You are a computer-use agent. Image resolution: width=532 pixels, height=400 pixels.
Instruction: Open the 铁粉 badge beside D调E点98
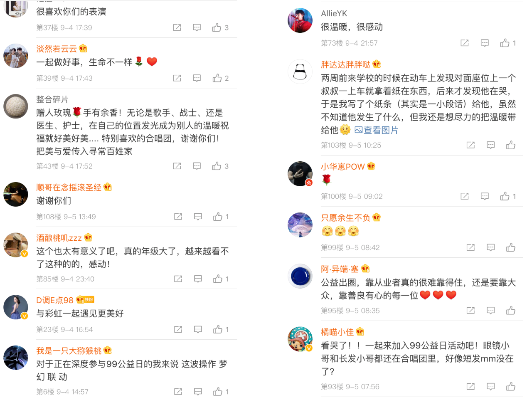pos(89,300)
